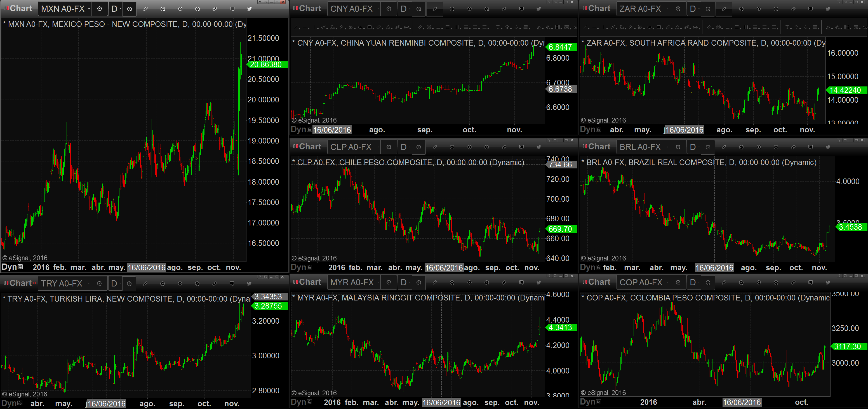868x409 pixels.
Task: Open chart settings gear in MXN chart
Action: tap(99, 9)
